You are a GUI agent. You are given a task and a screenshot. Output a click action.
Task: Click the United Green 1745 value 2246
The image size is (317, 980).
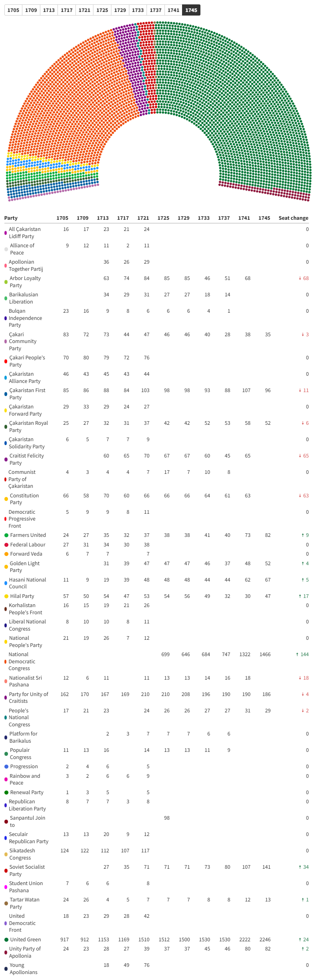265,939
